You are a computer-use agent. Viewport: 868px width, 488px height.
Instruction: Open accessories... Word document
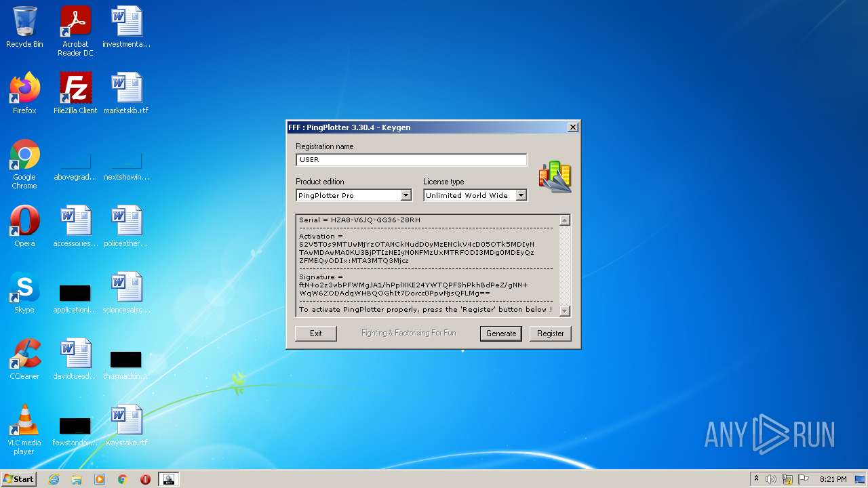tap(75, 226)
